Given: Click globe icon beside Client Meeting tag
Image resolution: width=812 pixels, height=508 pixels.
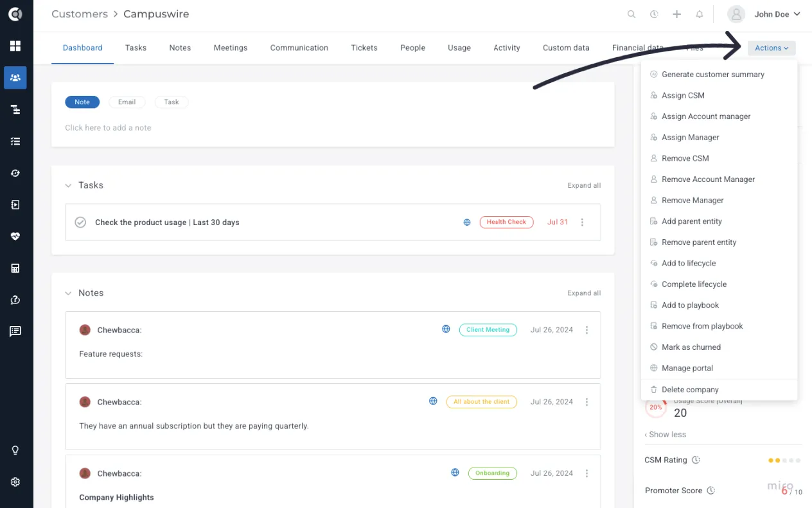Looking at the screenshot, I should coord(446,329).
